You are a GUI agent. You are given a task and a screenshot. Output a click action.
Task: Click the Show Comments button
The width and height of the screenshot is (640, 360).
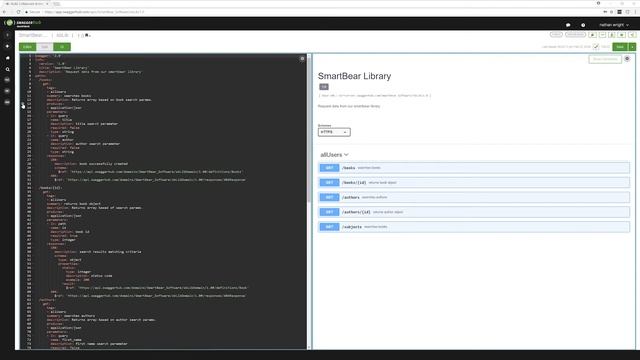point(605,59)
